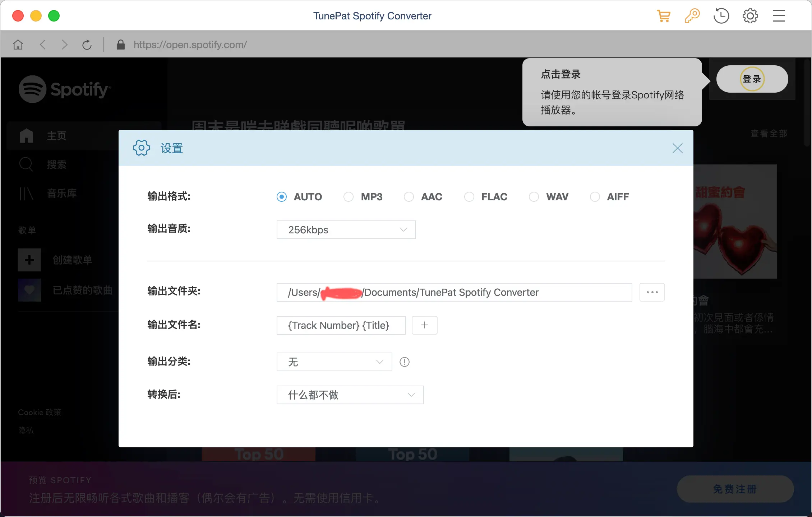Viewport: 812px width, 517px height.
Task: Click the 甜蜜約會 hearts playlist thumbnail
Action: [x=735, y=222]
